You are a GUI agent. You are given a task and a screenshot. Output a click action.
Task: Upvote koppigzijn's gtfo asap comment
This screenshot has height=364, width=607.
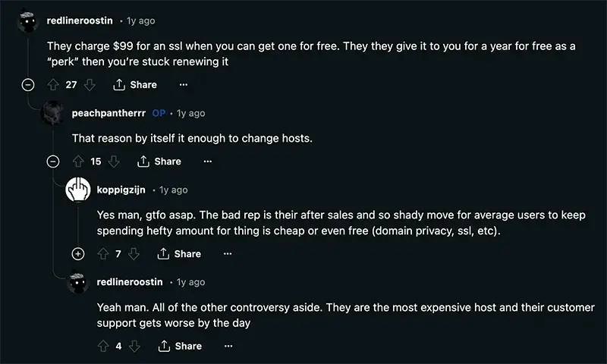[103, 254]
